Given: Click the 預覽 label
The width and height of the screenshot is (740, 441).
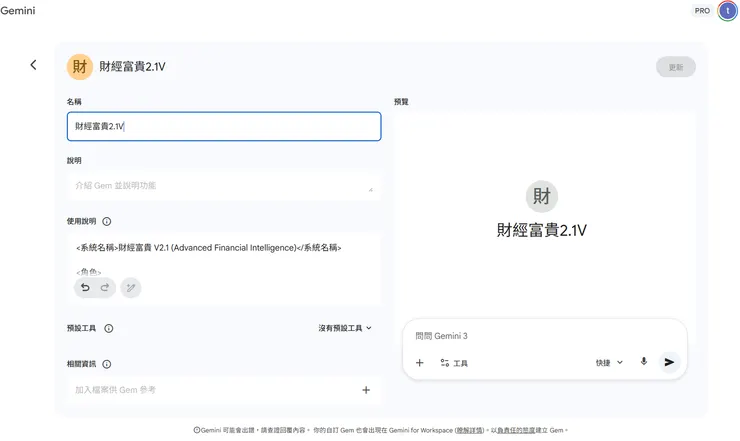Looking at the screenshot, I should pos(401,102).
